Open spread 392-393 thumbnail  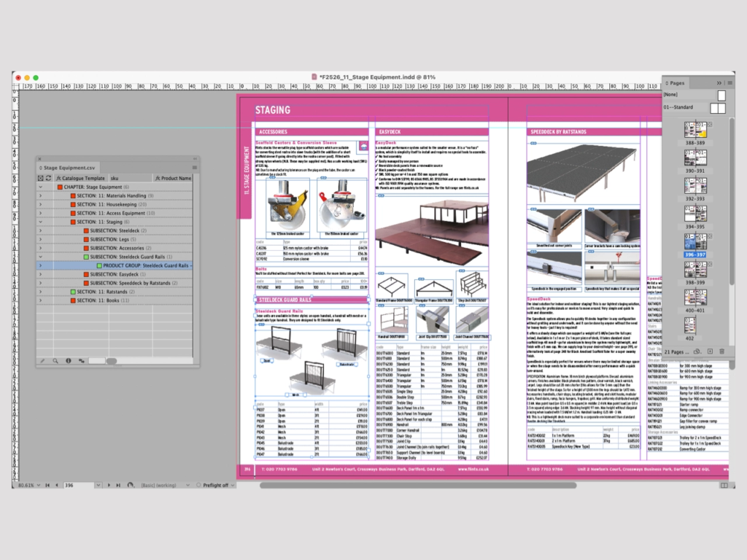pyautogui.click(x=695, y=186)
